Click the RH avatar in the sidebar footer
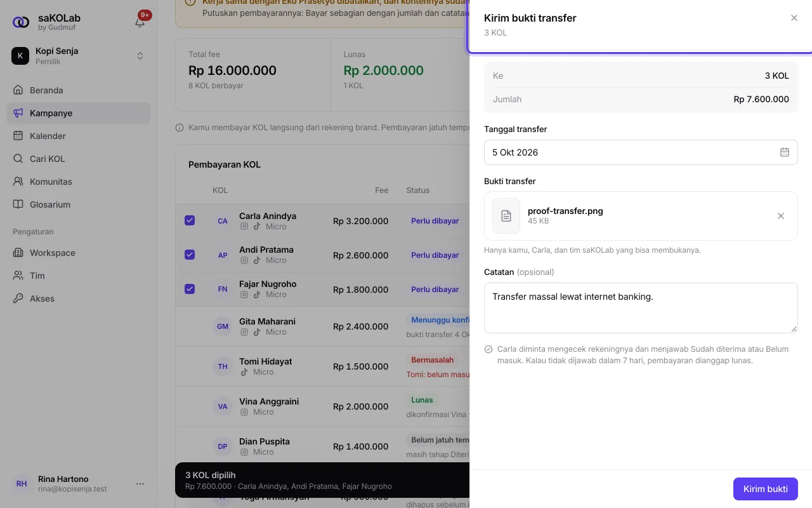 pyautogui.click(x=22, y=484)
